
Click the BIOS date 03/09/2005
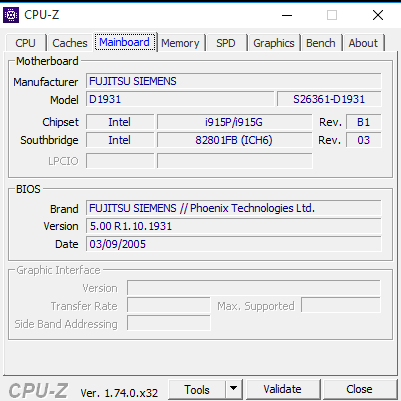[x=234, y=244]
